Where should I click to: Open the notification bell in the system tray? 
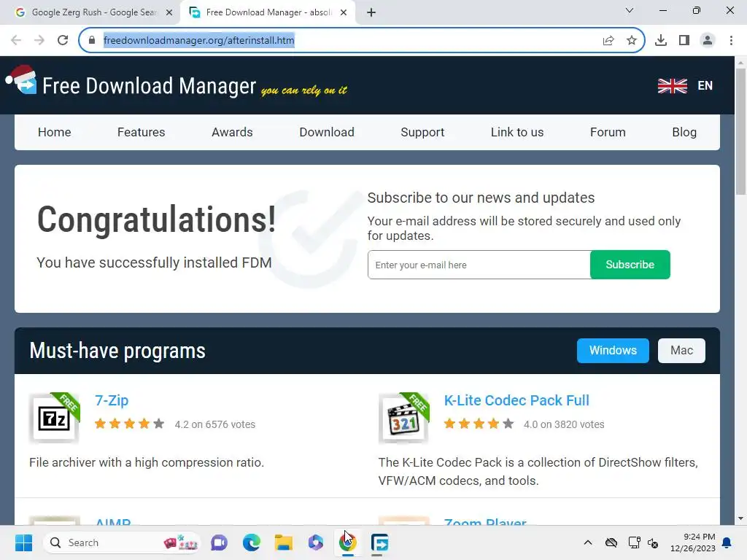click(x=727, y=542)
